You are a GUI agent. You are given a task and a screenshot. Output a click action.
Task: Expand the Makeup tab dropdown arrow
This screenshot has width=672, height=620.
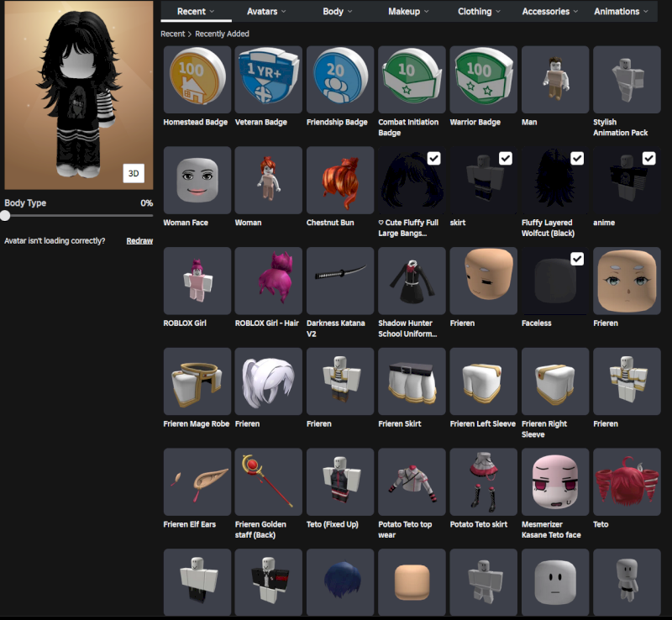click(x=427, y=12)
